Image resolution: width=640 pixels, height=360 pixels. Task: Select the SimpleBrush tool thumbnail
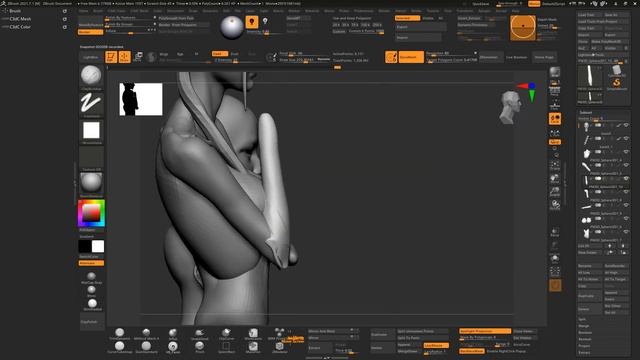click(617, 84)
